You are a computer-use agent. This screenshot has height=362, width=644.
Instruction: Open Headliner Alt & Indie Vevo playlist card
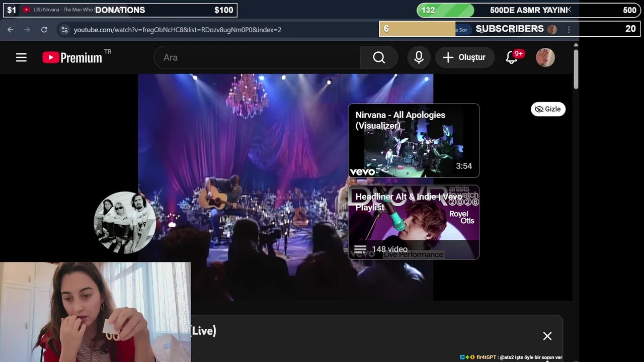tap(414, 222)
